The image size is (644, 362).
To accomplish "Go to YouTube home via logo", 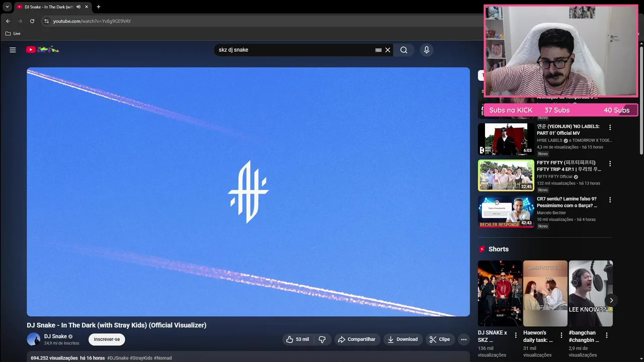I will (x=42, y=49).
